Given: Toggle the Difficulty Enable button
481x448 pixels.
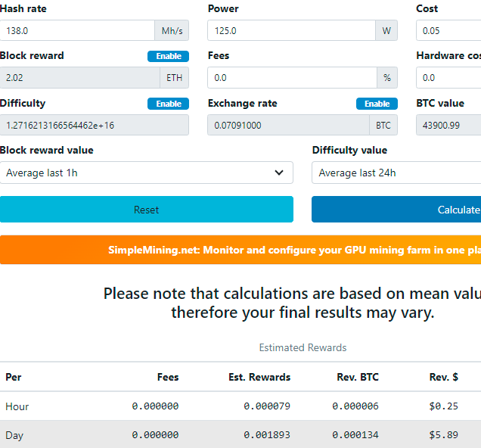Looking at the screenshot, I should point(168,104).
